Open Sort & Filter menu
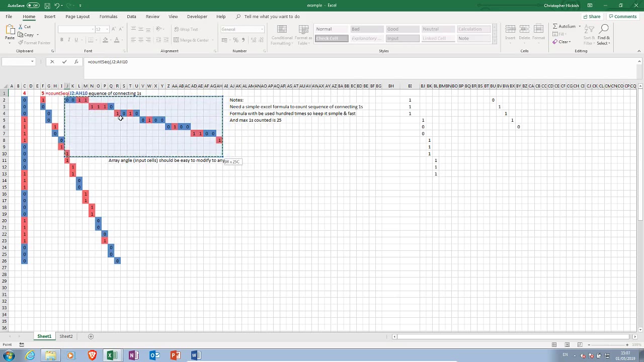 click(x=589, y=34)
